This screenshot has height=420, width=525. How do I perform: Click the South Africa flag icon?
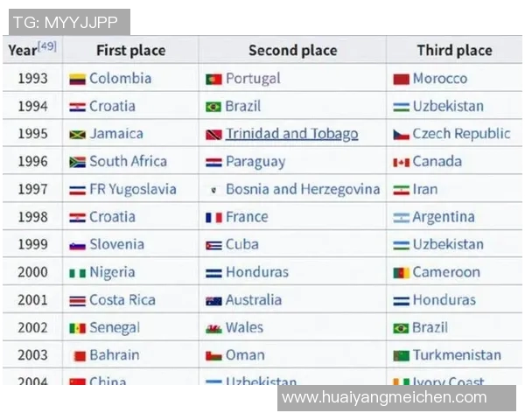pyautogui.click(x=77, y=162)
